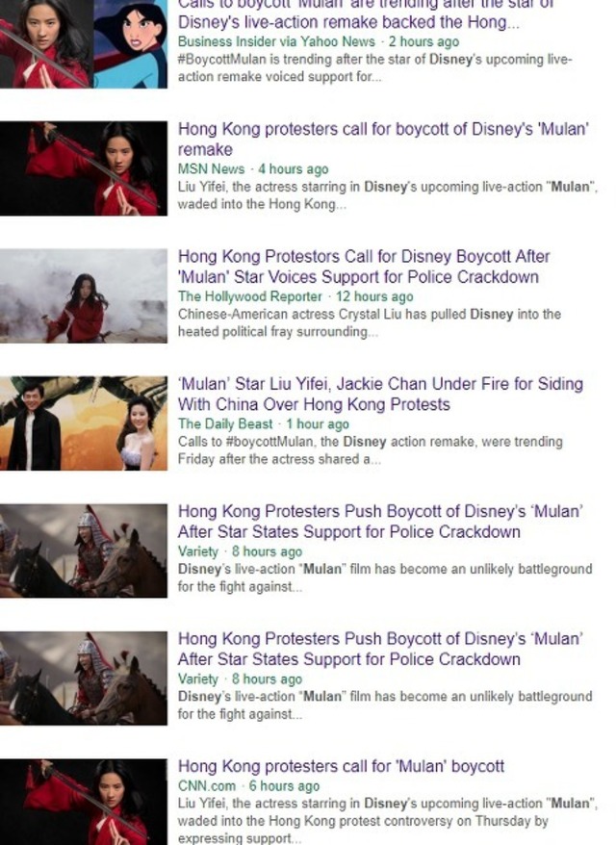Click the second Variety horseback thumbnail
The image size is (616, 845).
pos(84,678)
